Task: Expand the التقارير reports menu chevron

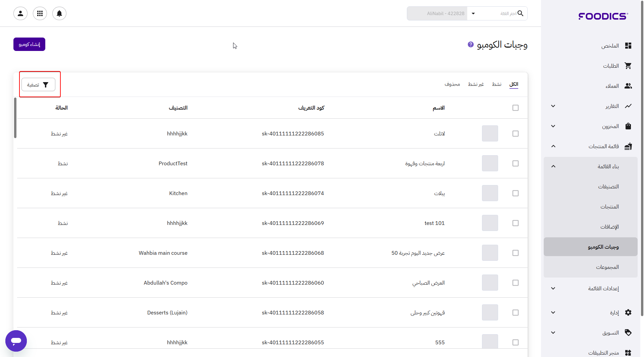Action: coord(553,106)
